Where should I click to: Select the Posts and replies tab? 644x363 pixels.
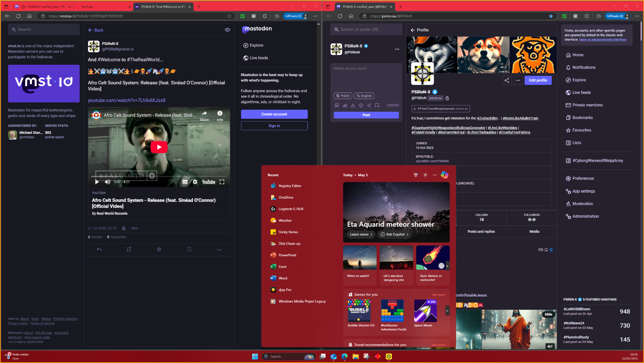point(481,231)
